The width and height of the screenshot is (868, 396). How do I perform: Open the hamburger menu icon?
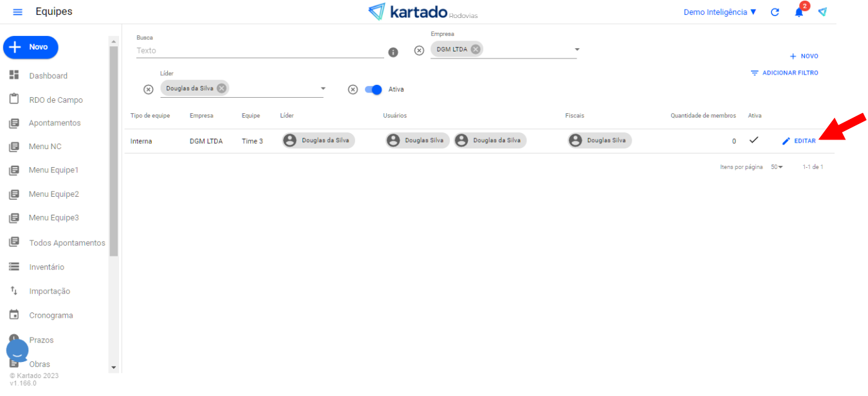click(x=17, y=12)
